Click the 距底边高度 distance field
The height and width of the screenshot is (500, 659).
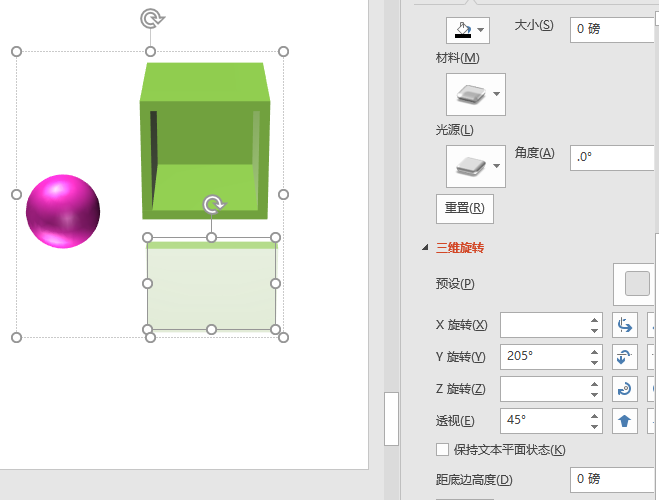[612, 479]
